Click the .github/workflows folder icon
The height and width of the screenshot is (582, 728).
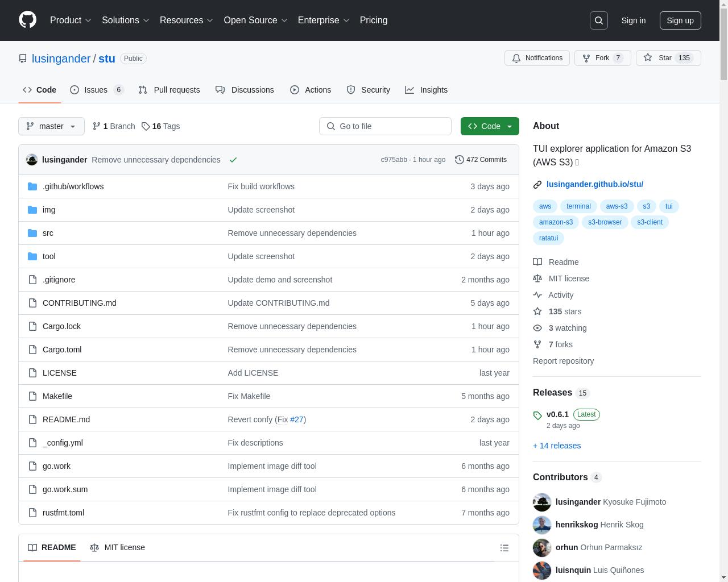click(x=32, y=186)
